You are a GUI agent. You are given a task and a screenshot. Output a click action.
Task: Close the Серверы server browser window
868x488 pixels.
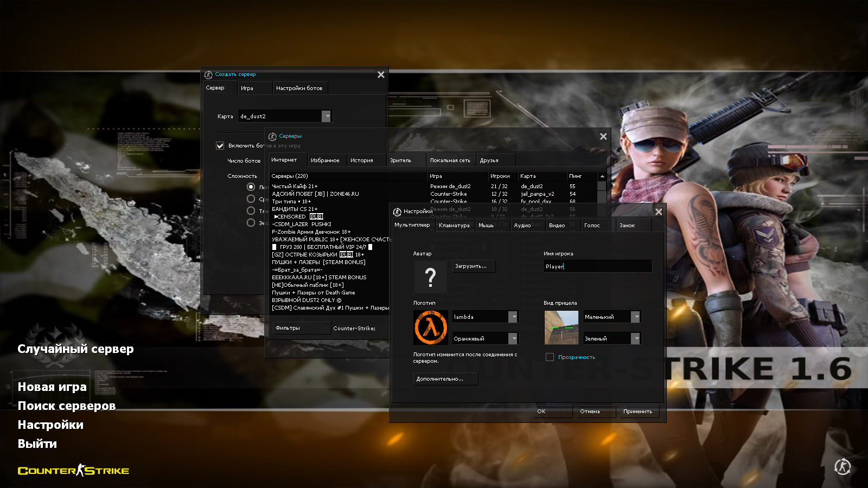(x=603, y=137)
